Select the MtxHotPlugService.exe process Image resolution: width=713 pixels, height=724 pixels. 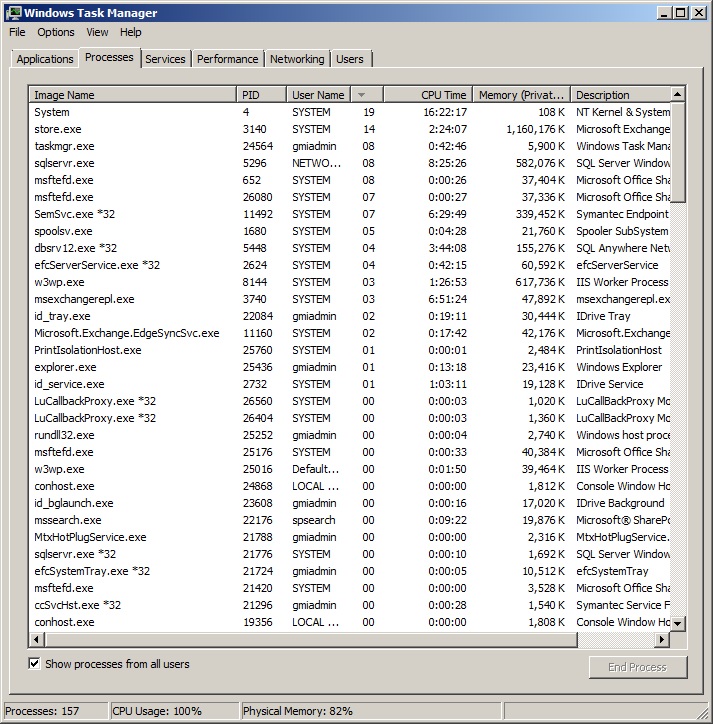coord(350,537)
